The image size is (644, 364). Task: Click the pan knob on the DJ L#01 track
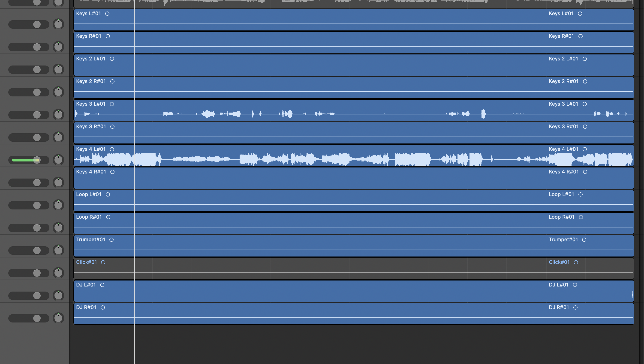(58, 295)
